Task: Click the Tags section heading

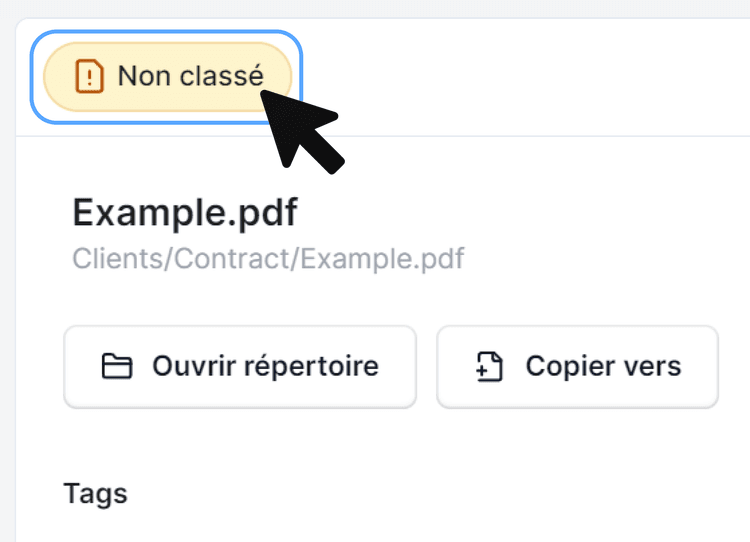Action: [x=95, y=493]
